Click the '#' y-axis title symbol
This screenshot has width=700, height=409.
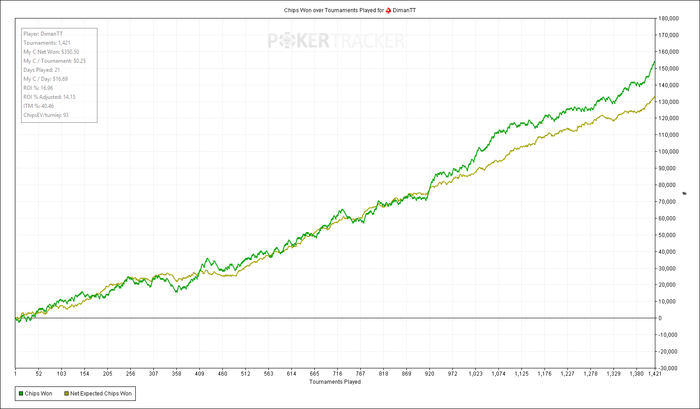click(685, 193)
